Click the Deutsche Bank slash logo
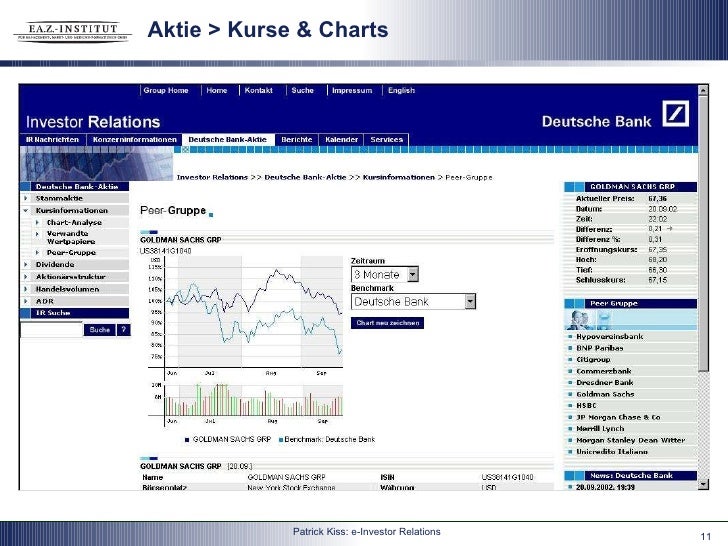The height and width of the screenshot is (546, 728). [x=676, y=114]
